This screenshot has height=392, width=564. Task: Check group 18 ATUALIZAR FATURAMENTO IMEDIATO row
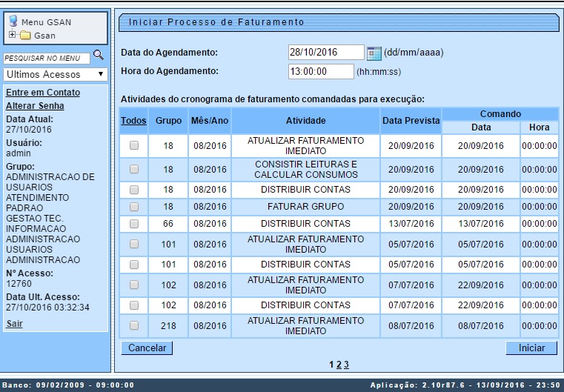(x=134, y=145)
